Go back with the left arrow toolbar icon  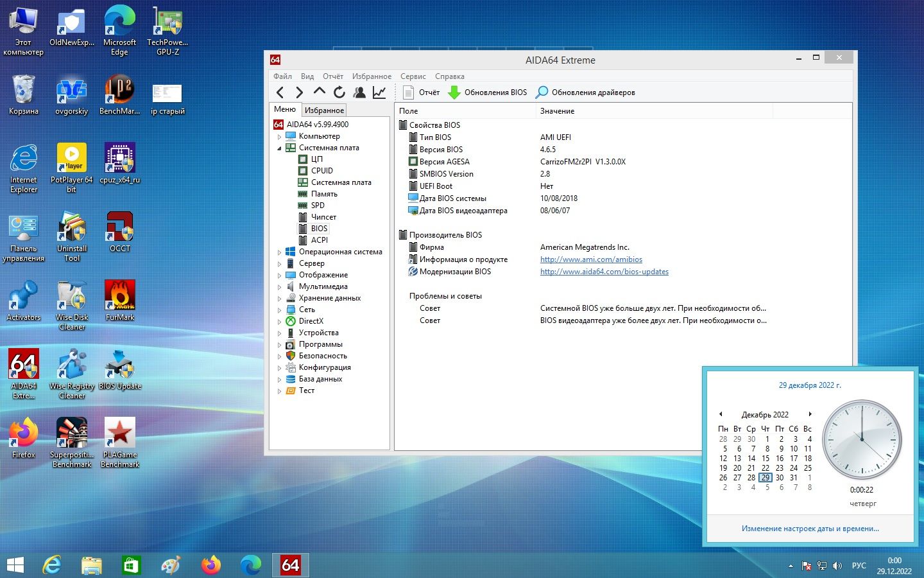[280, 92]
